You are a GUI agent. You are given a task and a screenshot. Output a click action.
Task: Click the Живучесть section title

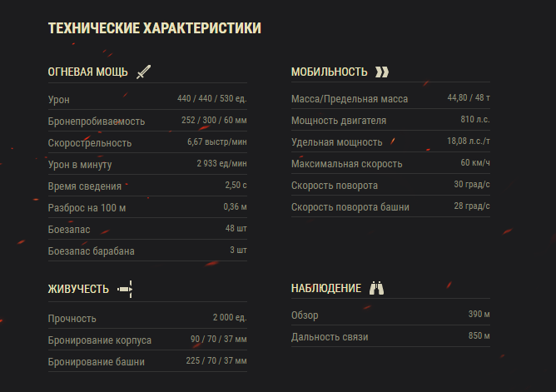coord(78,290)
